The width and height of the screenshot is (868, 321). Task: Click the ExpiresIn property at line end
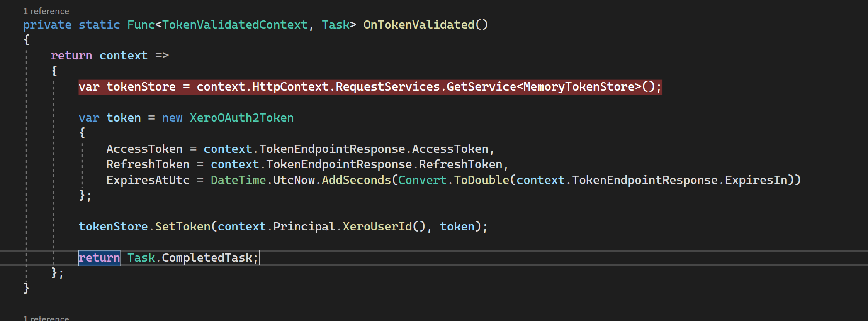pyautogui.click(x=756, y=180)
